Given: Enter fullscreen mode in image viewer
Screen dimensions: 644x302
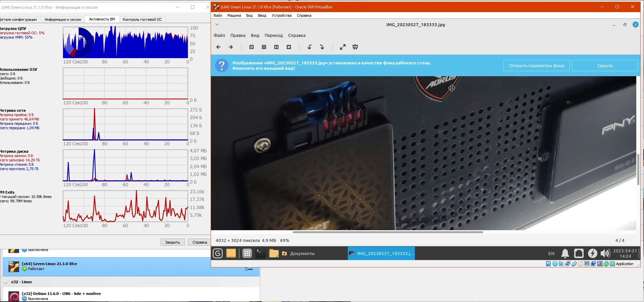Looking at the screenshot, I should (x=343, y=47).
